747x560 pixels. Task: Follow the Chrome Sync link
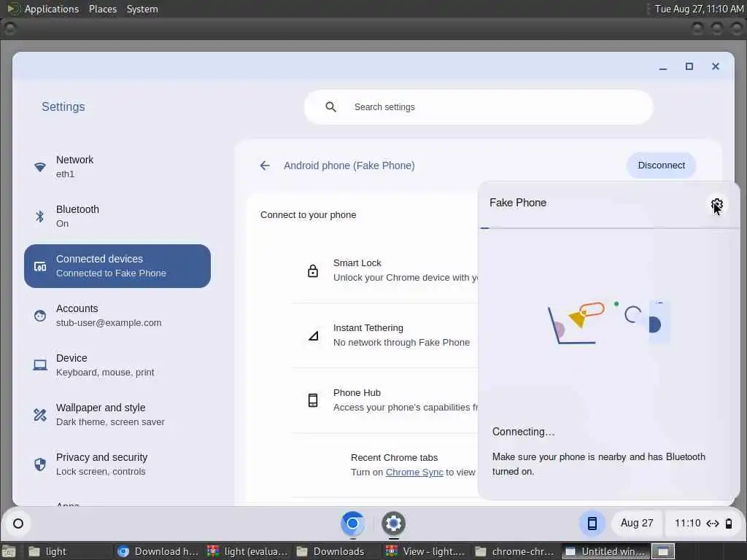(x=414, y=472)
